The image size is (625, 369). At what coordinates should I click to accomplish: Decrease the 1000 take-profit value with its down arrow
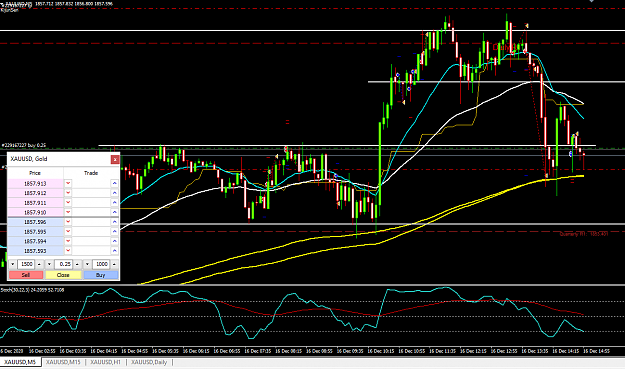click(x=87, y=264)
